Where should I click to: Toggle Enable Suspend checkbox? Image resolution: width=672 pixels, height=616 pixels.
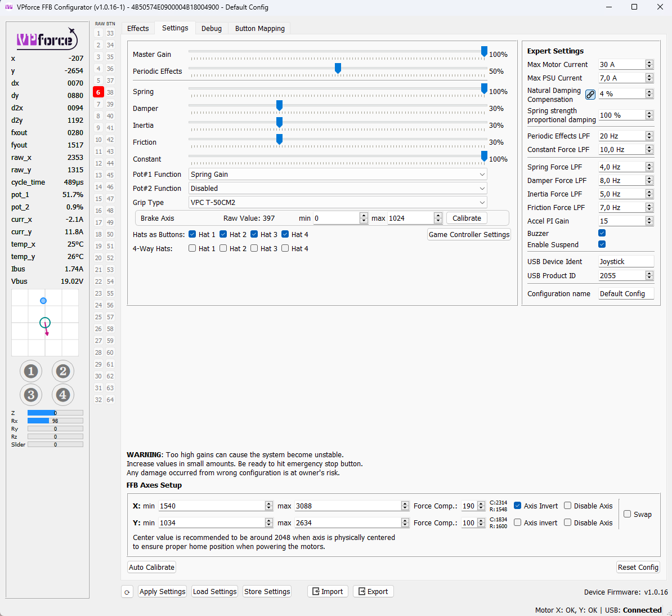tap(602, 244)
